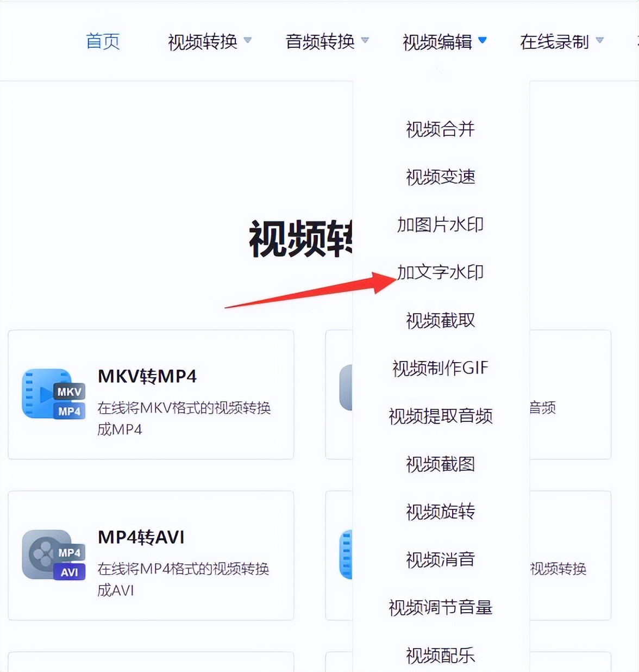Select 视频合并 from the dropdown
This screenshot has width=639, height=672.
point(441,129)
